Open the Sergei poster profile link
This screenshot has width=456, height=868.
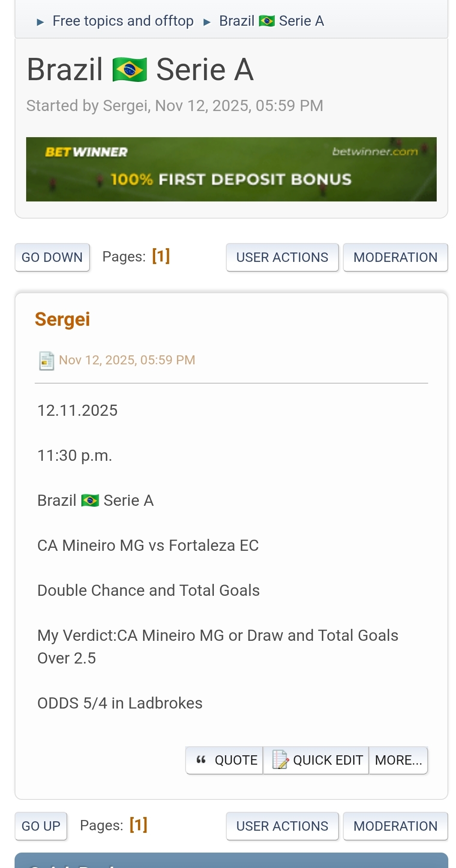(63, 319)
